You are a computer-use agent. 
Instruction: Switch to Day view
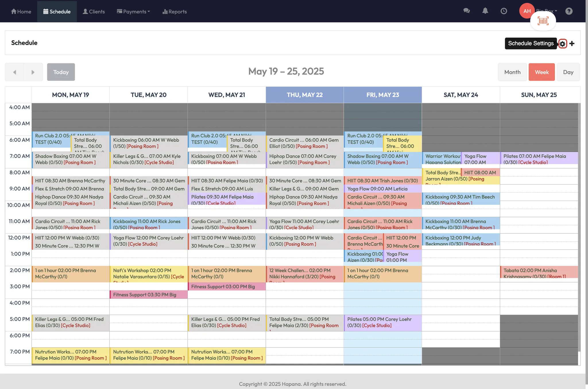[x=568, y=72]
